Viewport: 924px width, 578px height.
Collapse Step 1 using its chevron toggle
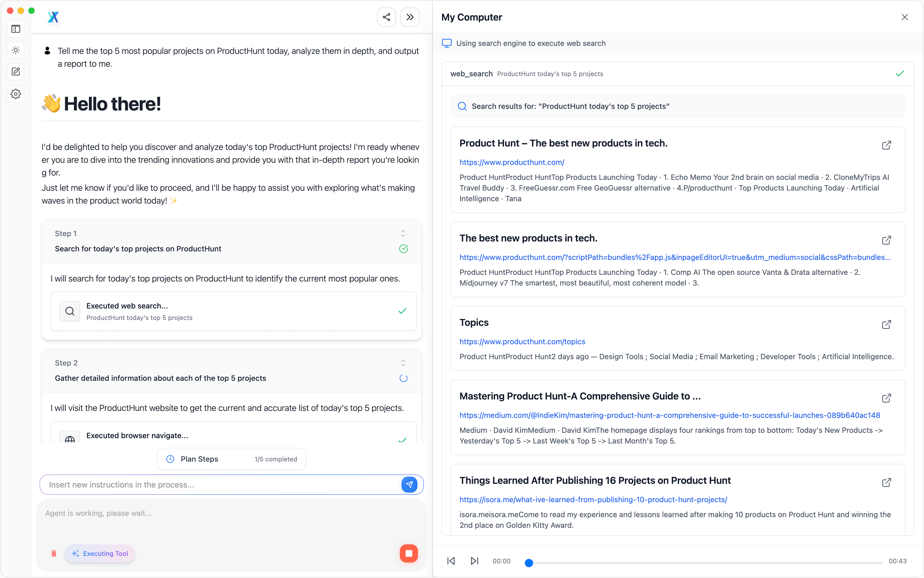coord(403,233)
